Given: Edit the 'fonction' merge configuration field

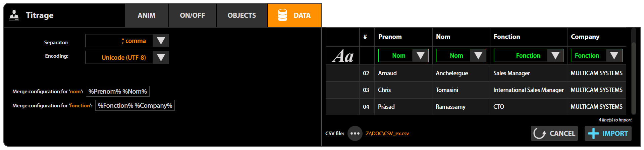Looking at the screenshot, I should coord(135,105).
